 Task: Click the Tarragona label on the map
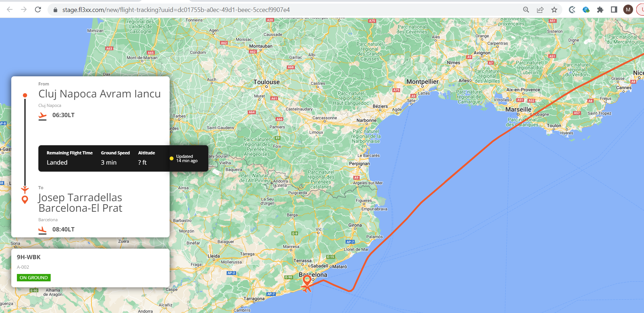(254, 299)
